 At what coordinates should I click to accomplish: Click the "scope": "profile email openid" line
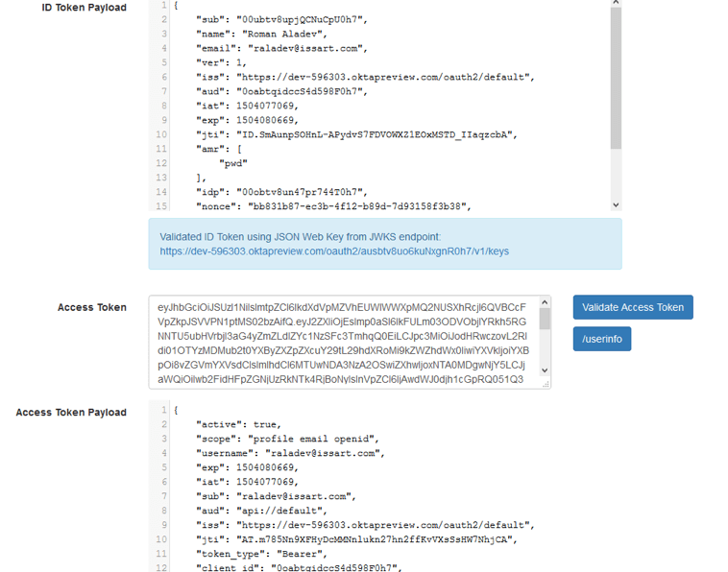click(287, 439)
